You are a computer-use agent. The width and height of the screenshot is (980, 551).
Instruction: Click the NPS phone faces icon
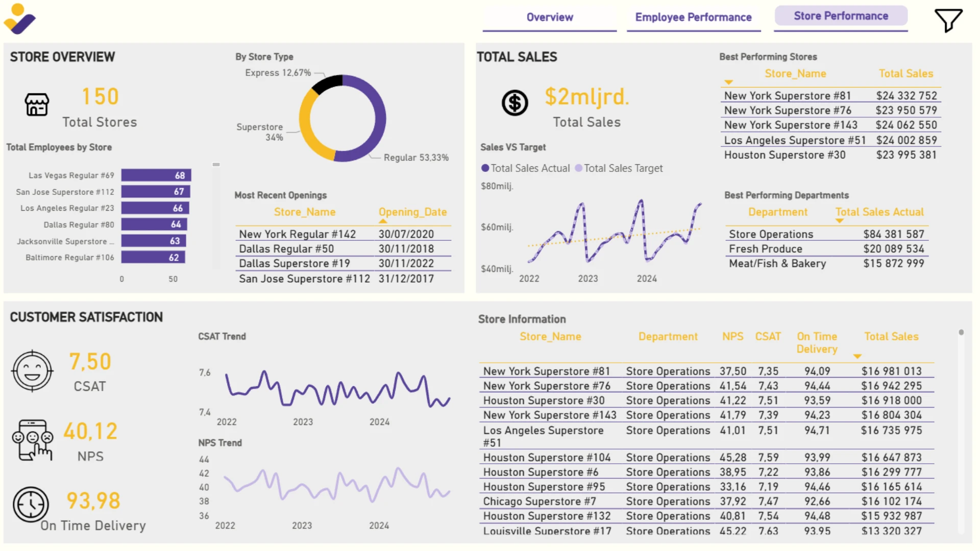[x=32, y=440]
